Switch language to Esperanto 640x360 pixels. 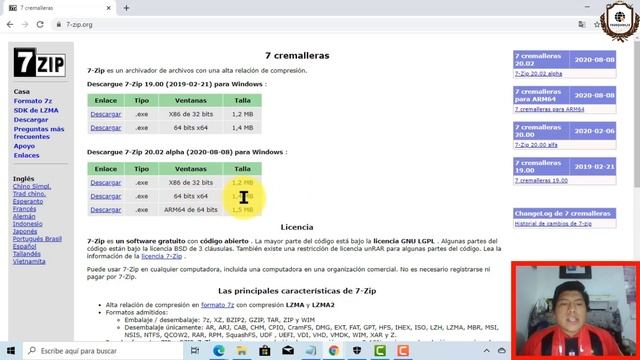point(28,201)
